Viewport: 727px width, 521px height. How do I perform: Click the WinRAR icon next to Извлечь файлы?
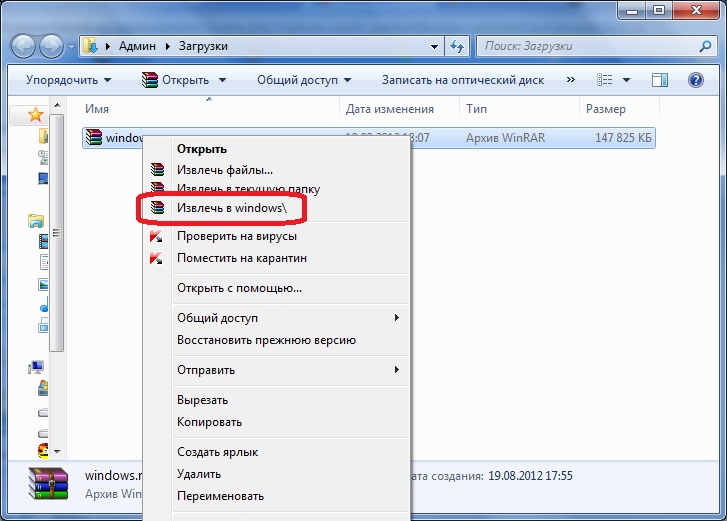[x=158, y=170]
